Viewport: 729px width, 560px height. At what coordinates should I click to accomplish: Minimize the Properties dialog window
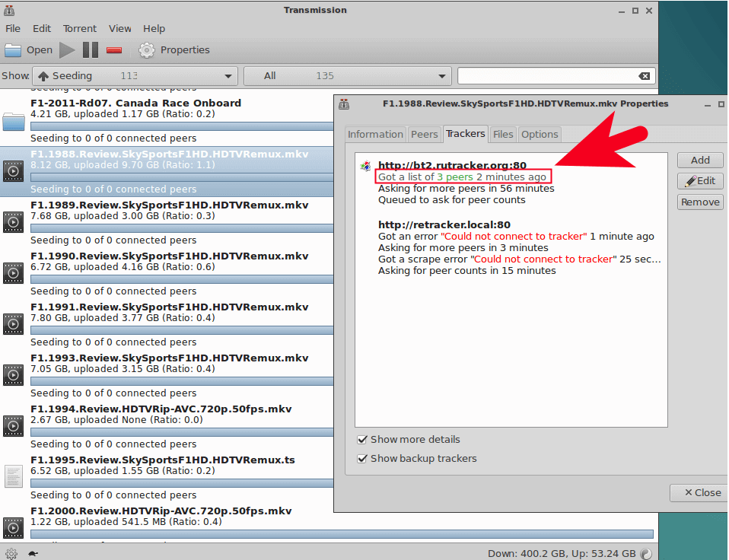707,104
